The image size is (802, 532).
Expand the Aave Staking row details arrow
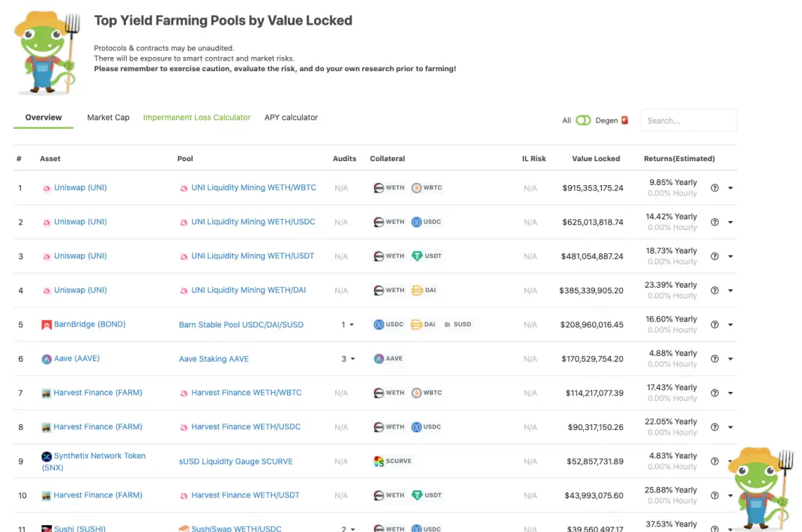730,359
